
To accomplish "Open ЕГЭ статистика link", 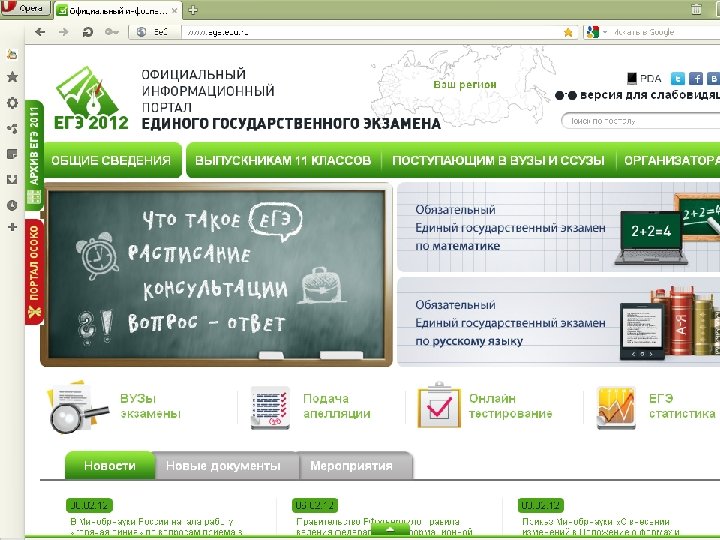I will (x=682, y=406).
